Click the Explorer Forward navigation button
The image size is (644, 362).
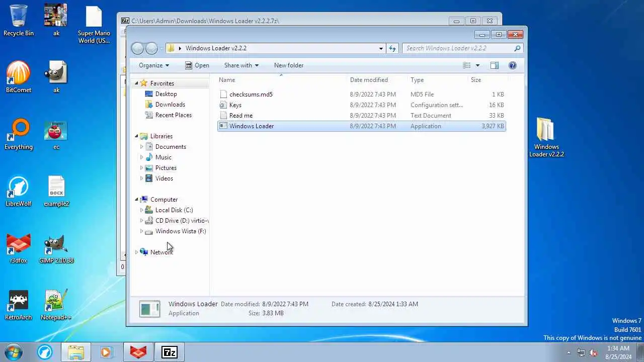[x=151, y=48]
